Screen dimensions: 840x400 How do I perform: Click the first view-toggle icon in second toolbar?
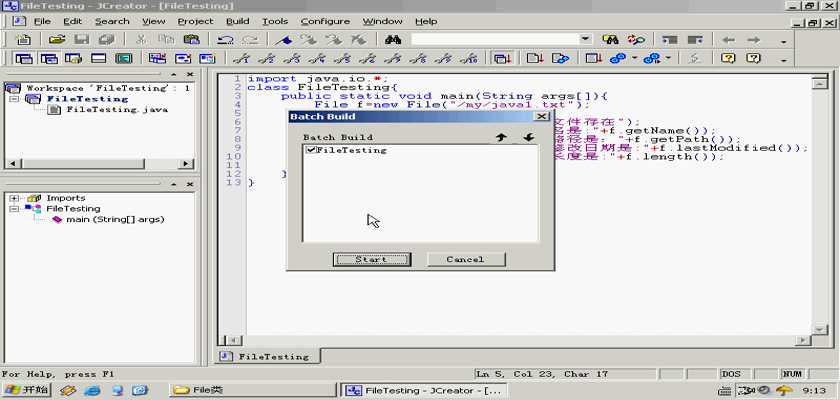click(24, 58)
